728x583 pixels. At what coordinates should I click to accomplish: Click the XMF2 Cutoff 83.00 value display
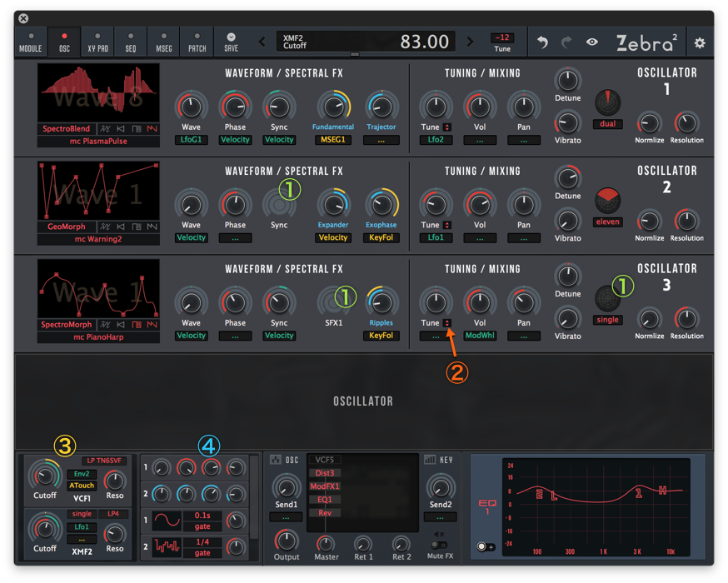point(366,42)
